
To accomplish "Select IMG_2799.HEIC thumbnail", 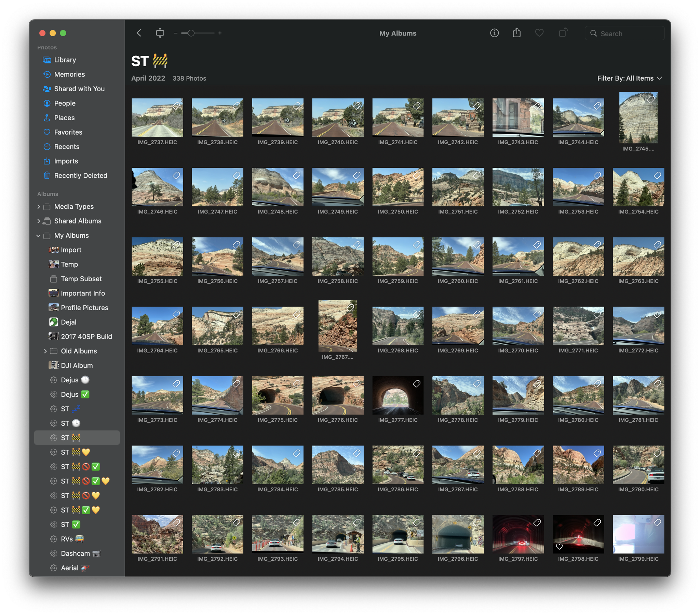I will tap(638, 534).
